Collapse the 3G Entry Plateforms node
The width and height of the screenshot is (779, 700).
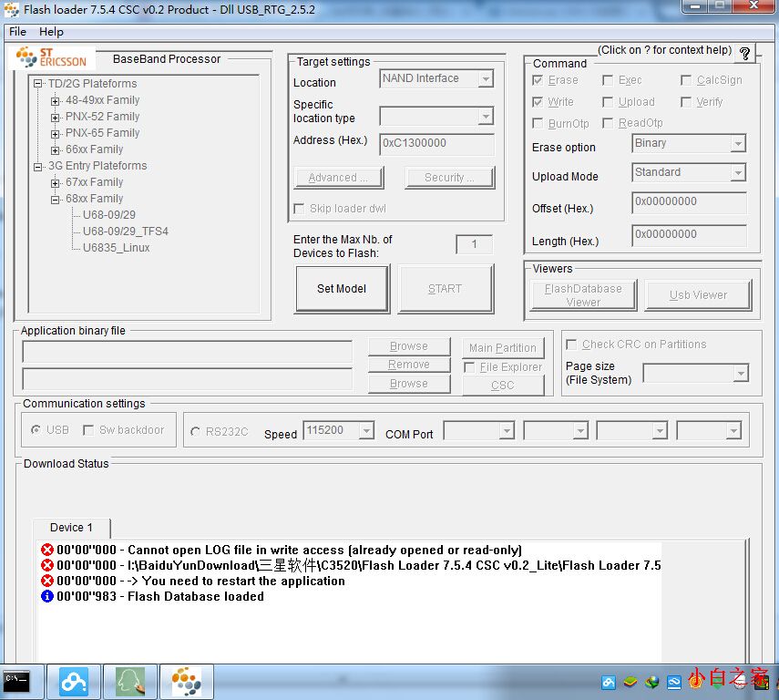click(x=37, y=167)
